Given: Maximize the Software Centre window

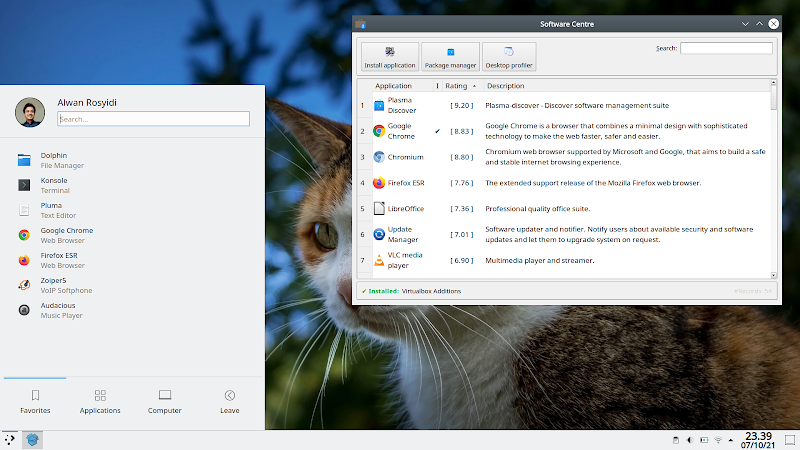Looking at the screenshot, I should click(759, 24).
